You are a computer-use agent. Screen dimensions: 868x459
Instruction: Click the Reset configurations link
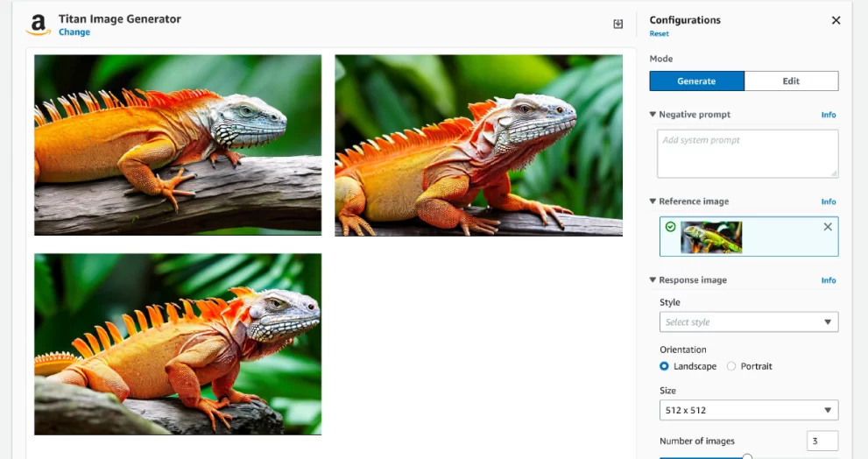coord(659,34)
